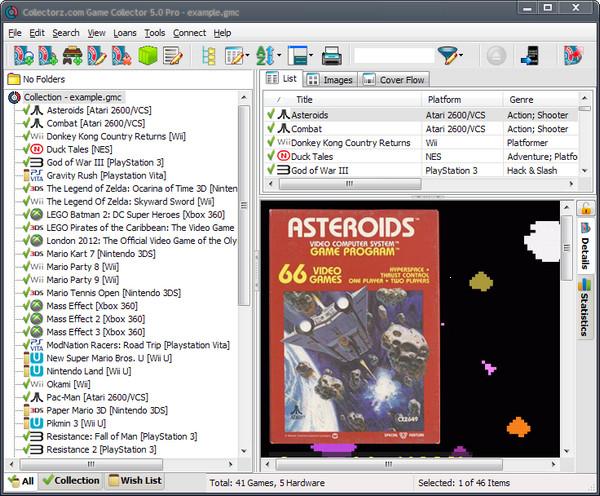Viewport: 600px width, 496px height.
Task: Open the Loans menu
Action: 125,33
